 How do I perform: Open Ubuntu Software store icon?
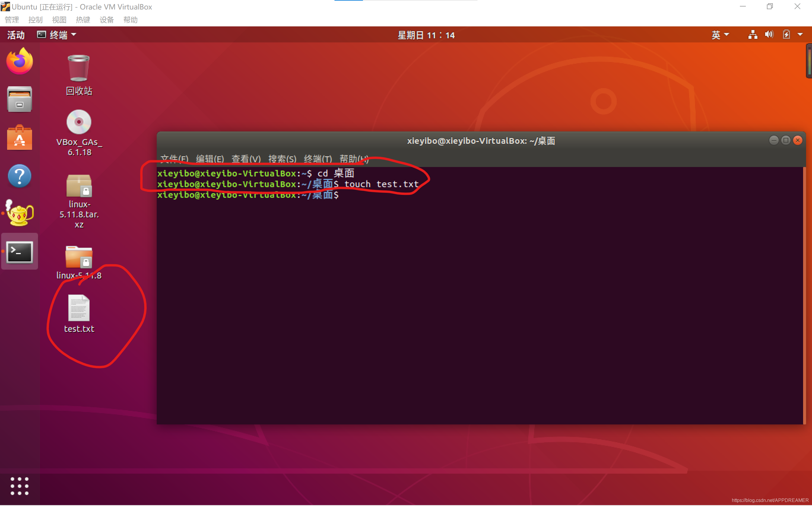coord(19,137)
